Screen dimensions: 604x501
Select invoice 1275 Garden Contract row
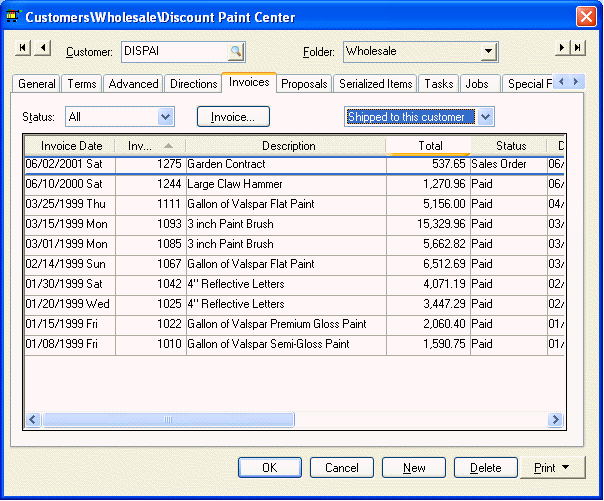(294, 164)
